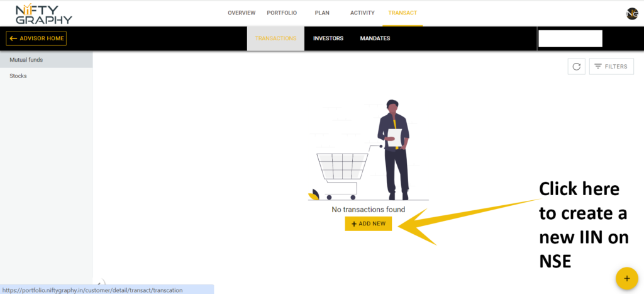Click the refresh transactions icon

point(576,67)
